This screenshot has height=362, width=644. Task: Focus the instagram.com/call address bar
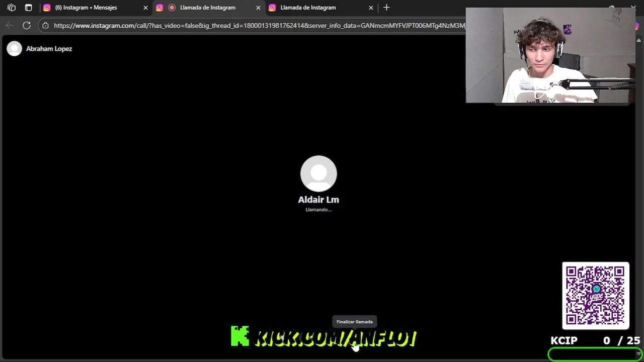click(x=259, y=25)
